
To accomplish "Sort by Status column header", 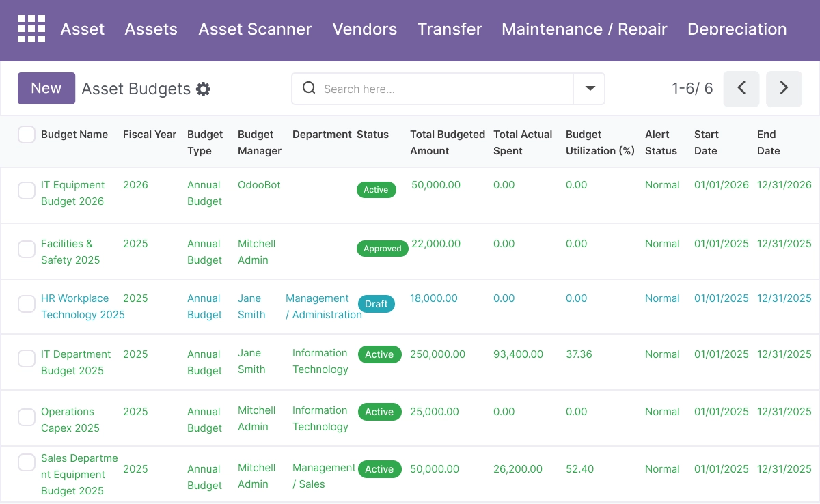I will click(372, 135).
